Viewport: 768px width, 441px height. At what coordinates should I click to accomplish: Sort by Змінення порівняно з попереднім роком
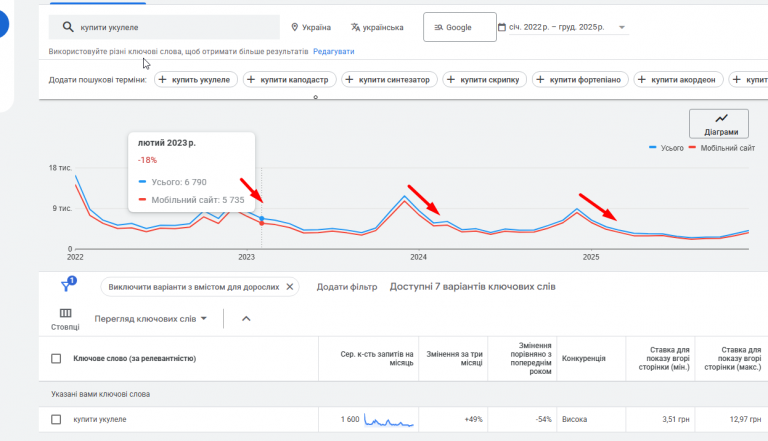[x=530, y=358]
